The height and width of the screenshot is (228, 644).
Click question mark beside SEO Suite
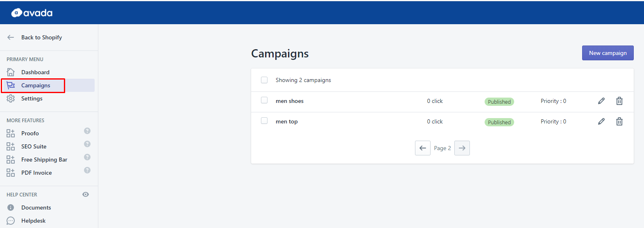point(87,144)
